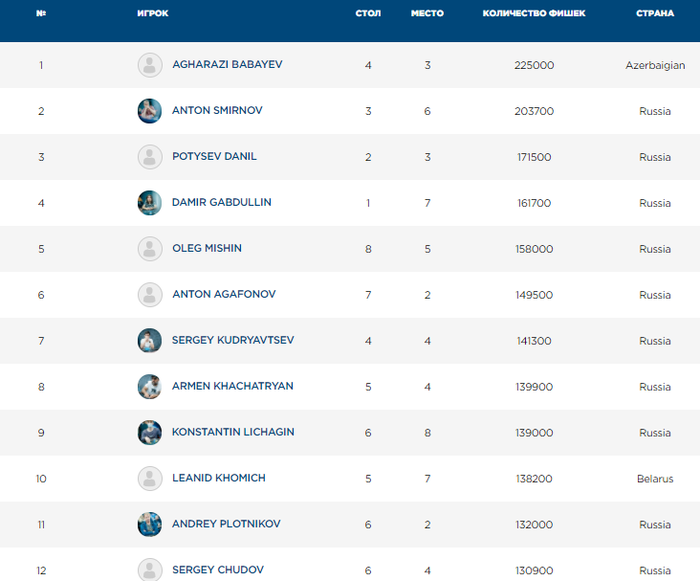Click the СТРАНА column header
700x581 pixels.
point(655,13)
